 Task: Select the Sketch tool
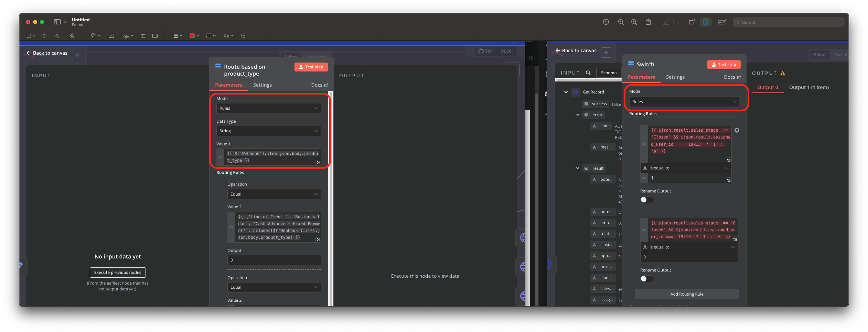[x=57, y=36]
